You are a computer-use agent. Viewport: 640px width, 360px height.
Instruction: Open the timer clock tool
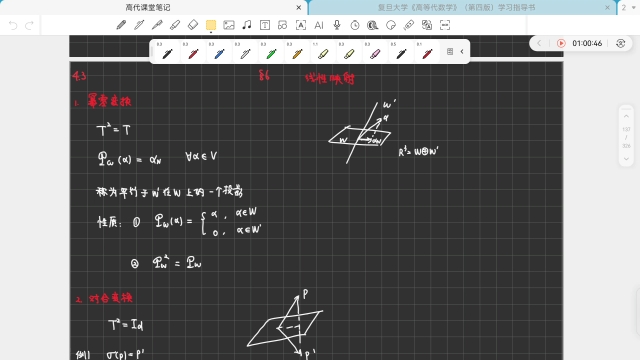355,25
